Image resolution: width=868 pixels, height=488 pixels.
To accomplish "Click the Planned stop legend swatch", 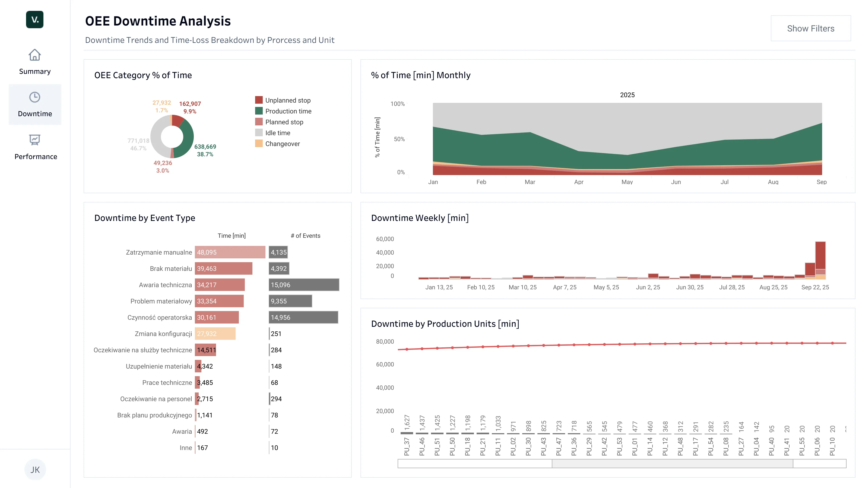I will coord(259,122).
